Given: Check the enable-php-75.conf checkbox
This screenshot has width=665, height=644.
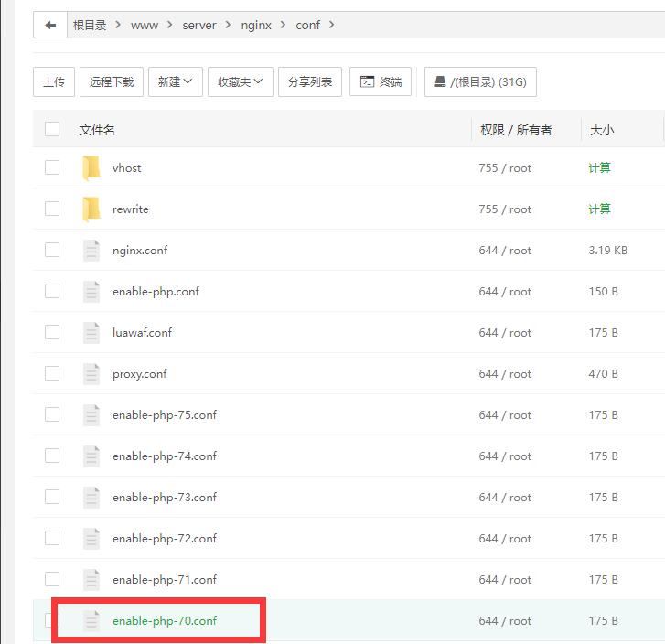Looking at the screenshot, I should [x=52, y=414].
